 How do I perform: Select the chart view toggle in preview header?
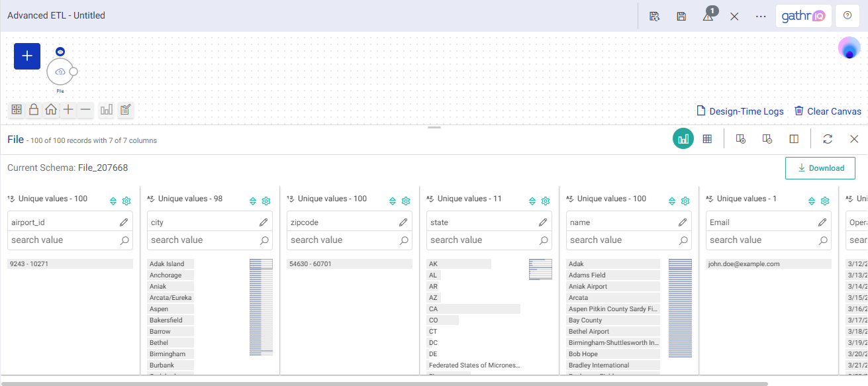pyautogui.click(x=683, y=138)
